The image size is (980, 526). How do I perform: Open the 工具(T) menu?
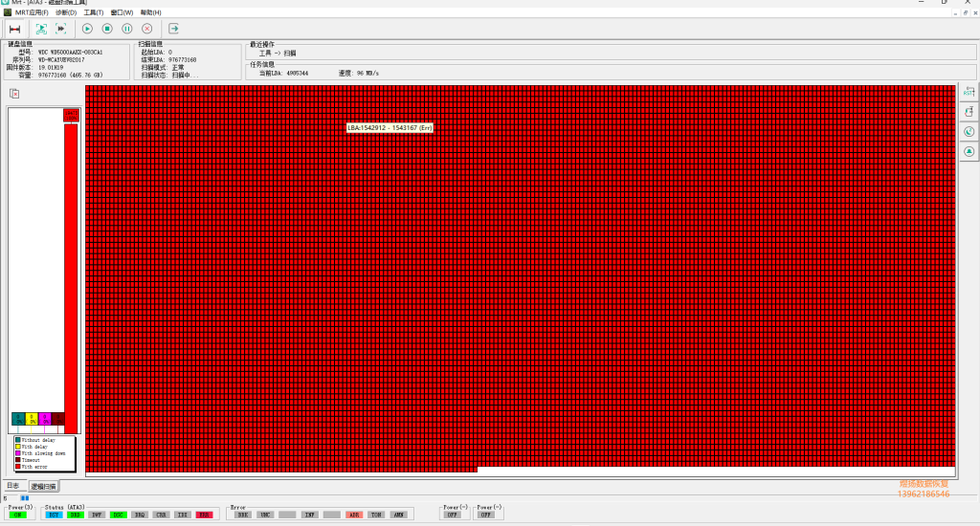click(x=94, y=12)
